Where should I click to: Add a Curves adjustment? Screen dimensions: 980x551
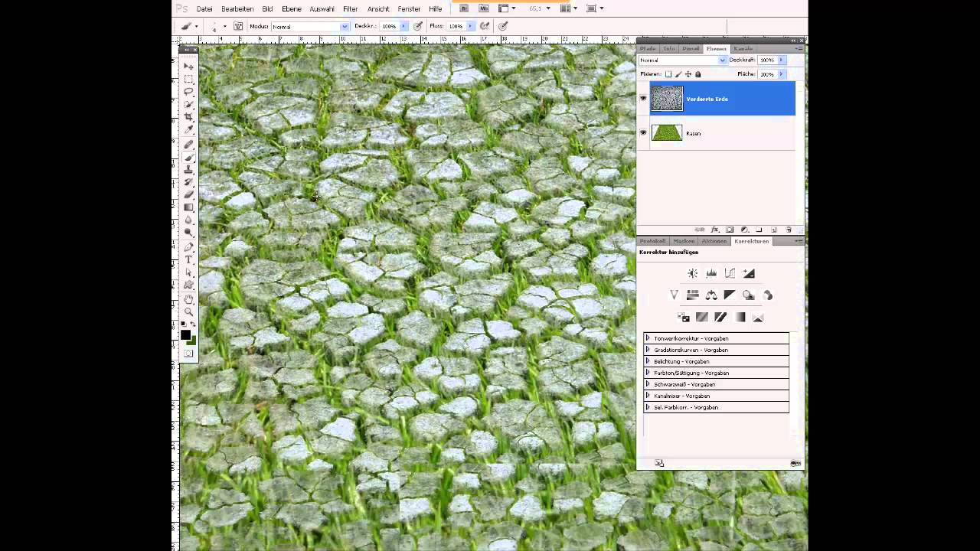pyautogui.click(x=730, y=273)
